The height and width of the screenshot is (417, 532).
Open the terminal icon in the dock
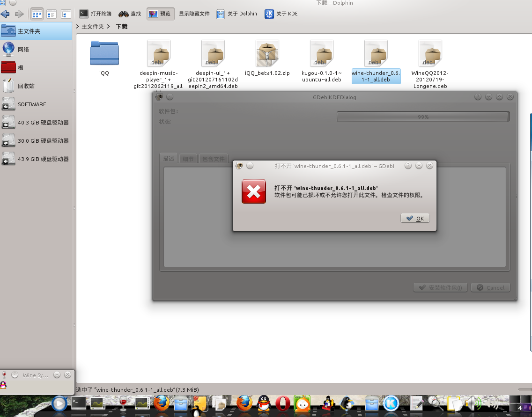pyautogui.click(x=78, y=403)
